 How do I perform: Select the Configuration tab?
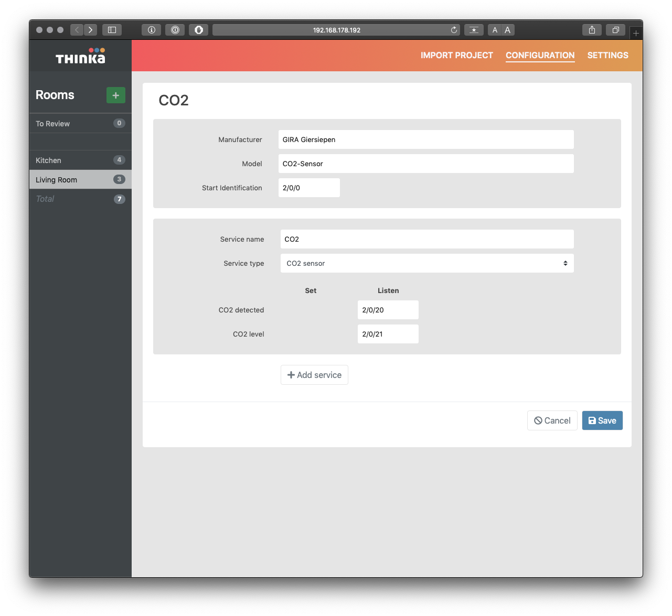point(540,55)
